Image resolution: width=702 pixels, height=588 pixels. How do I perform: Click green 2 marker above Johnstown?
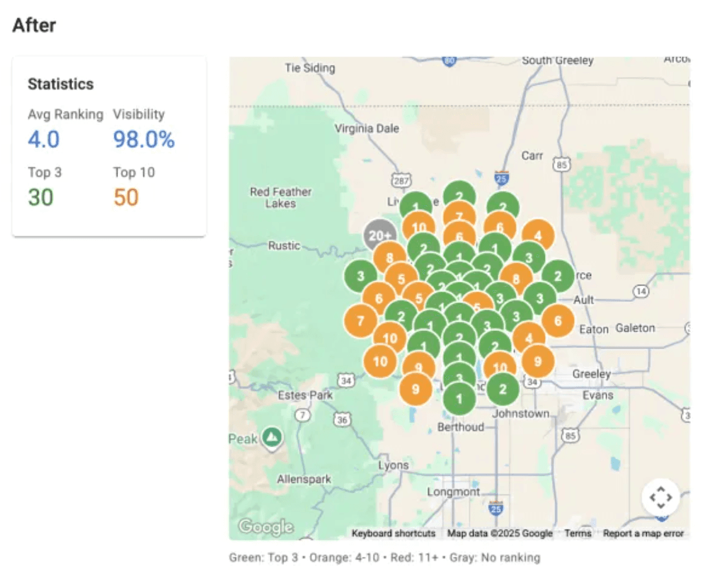pos(502,389)
